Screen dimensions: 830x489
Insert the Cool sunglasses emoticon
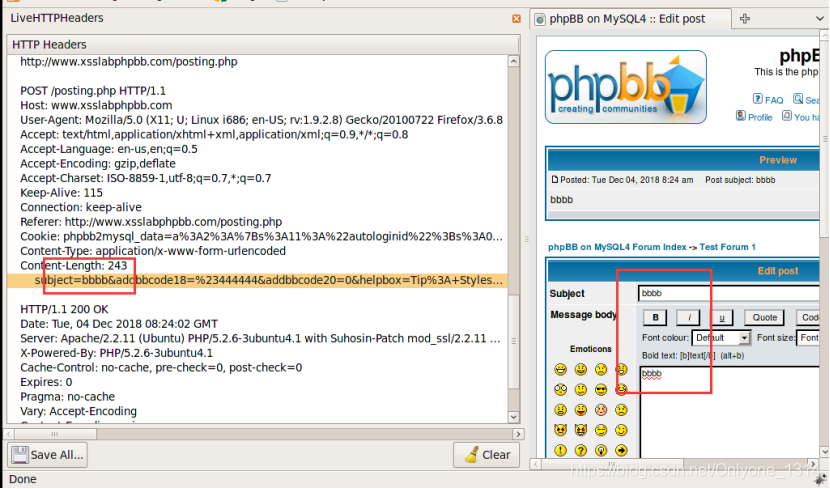click(x=601, y=390)
